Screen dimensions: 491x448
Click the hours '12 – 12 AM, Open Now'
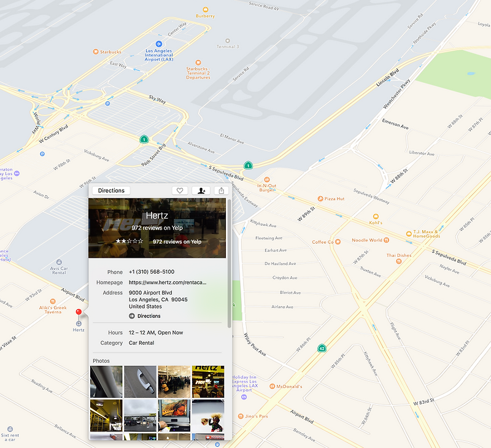coord(156,333)
